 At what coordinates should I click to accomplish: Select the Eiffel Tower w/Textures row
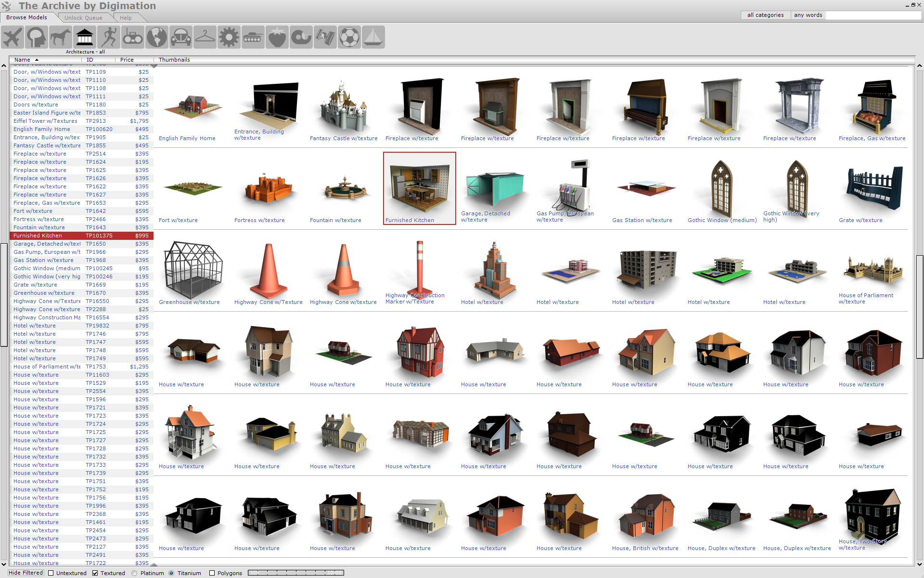click(81, 121)
